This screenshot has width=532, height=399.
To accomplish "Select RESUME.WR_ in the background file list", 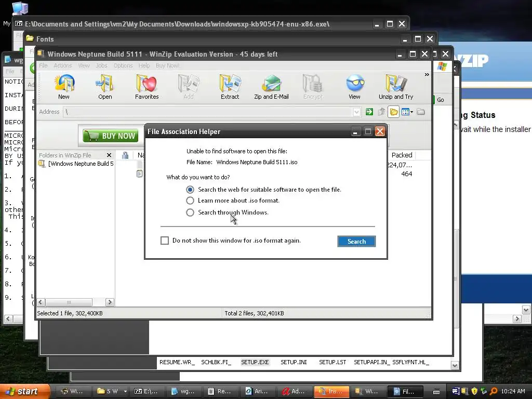I will coord(177,362).
